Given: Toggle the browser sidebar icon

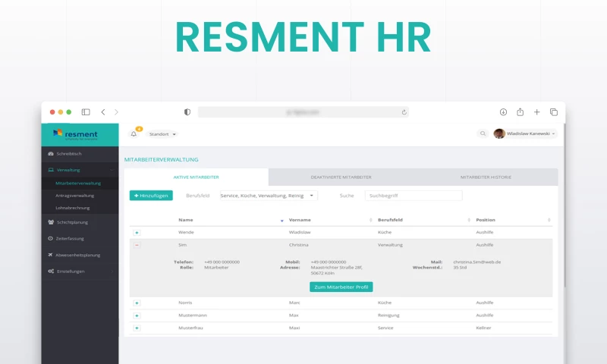Looking at the screenshot, I should click(86, 112).
